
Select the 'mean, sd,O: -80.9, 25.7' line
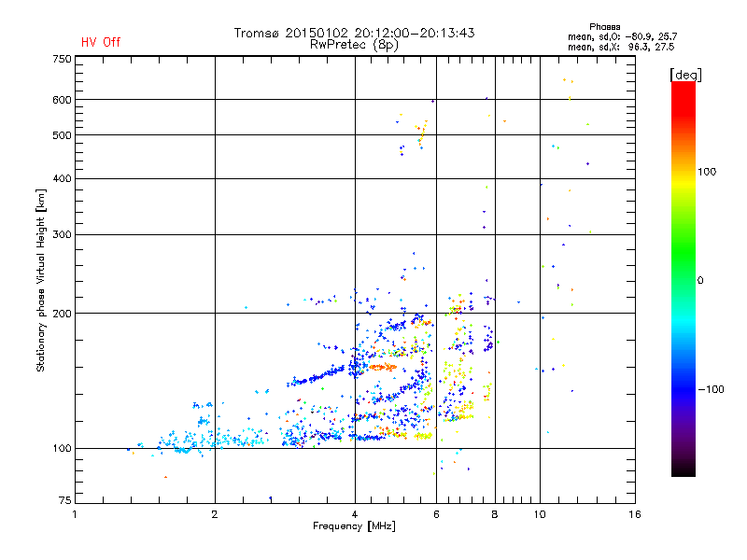click(x=622, y=36)
